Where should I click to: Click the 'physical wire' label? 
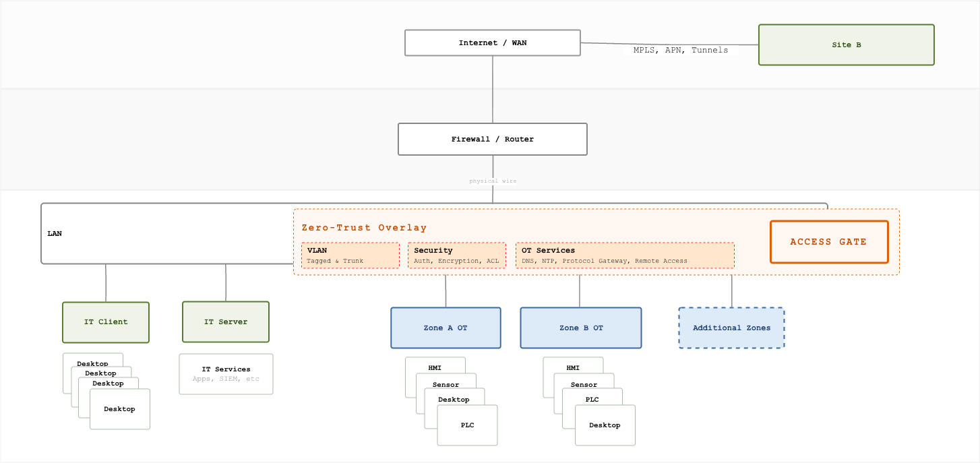[x=493, y=181]
